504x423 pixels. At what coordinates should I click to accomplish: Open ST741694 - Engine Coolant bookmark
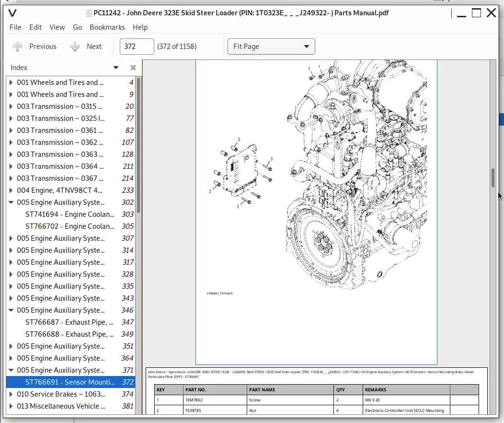[70, 214]
